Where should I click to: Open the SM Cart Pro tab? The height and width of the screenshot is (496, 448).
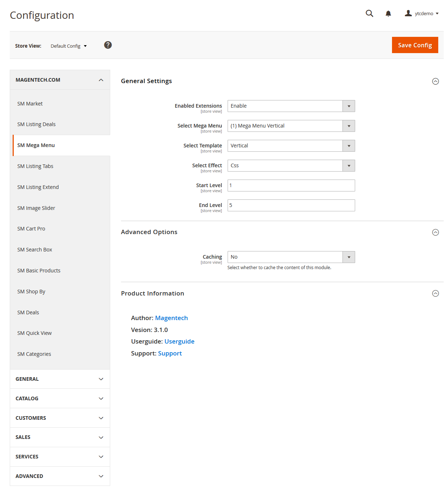[60, 229]
